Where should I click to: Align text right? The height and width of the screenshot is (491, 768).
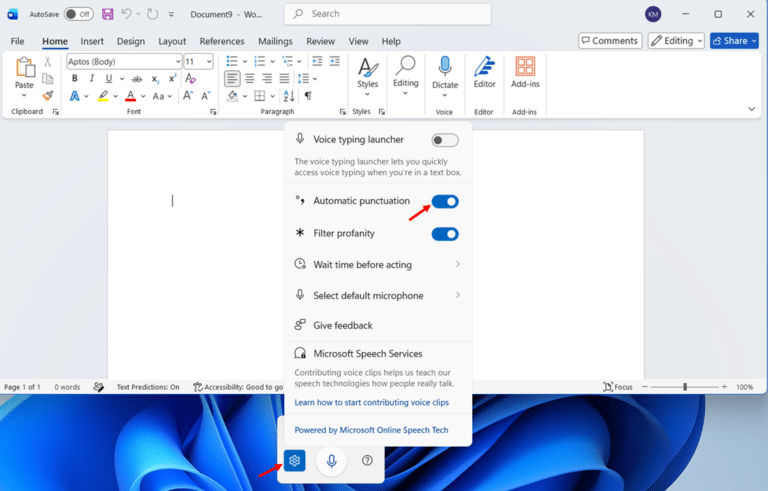267,78
